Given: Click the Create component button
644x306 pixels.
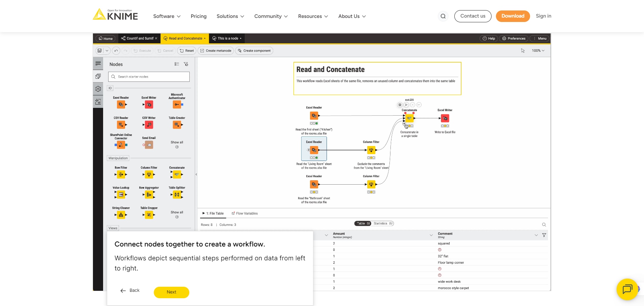Looking at the screenshot, I should [254, 51].
